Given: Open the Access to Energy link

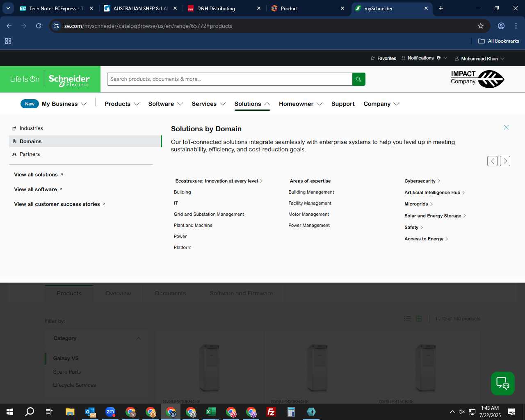Looking at the screenshot, I should coord(426,239).
